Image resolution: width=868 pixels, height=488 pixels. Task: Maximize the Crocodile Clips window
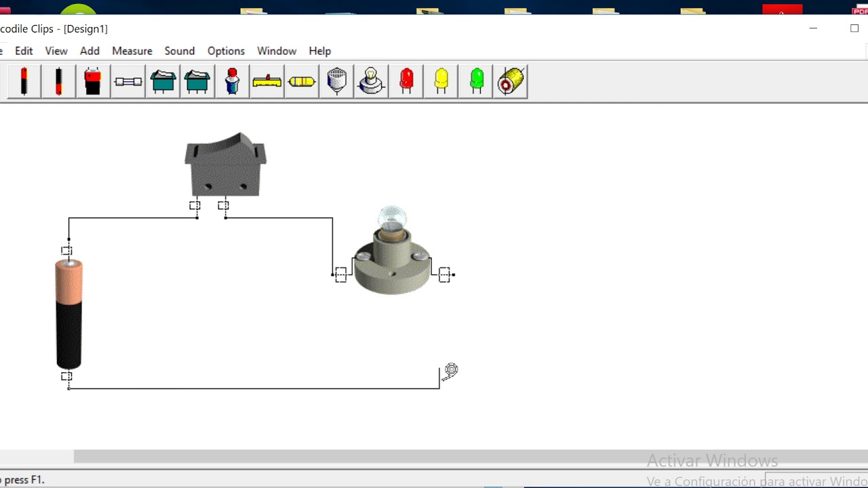pos(854,28)
